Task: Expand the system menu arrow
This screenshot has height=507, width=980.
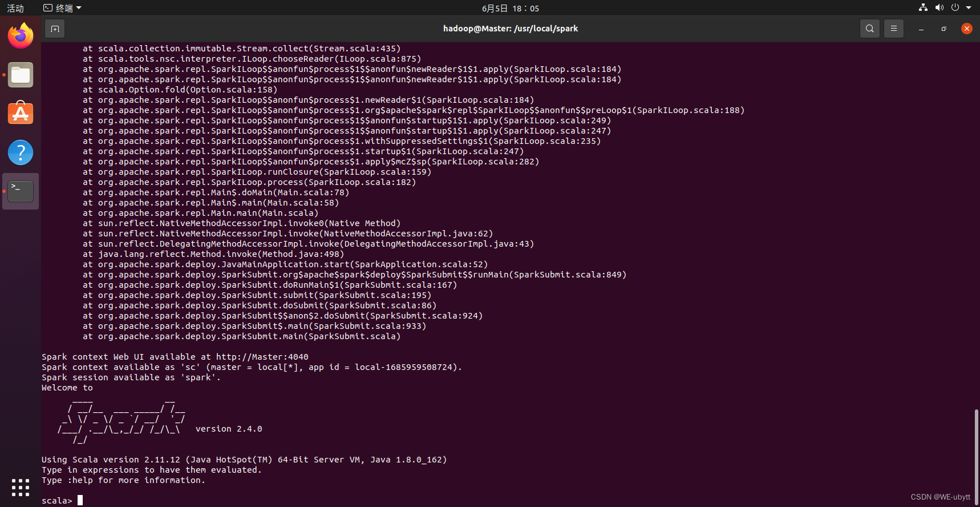Action: tap(969, 8)
